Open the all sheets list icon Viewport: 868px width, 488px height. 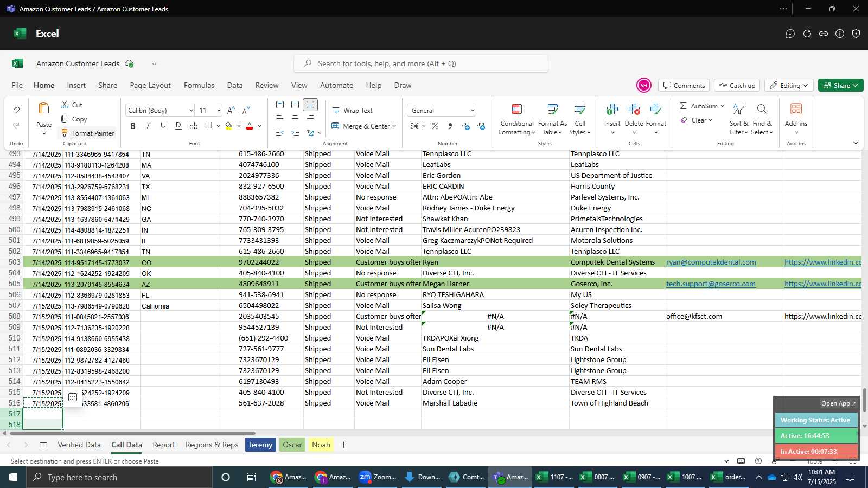(x=43, y=445)
